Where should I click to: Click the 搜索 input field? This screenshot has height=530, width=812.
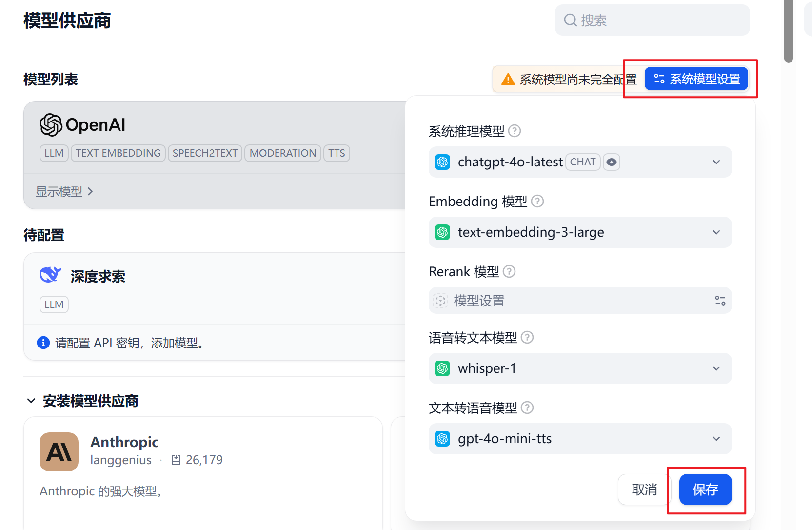click(x=653, y=20)
